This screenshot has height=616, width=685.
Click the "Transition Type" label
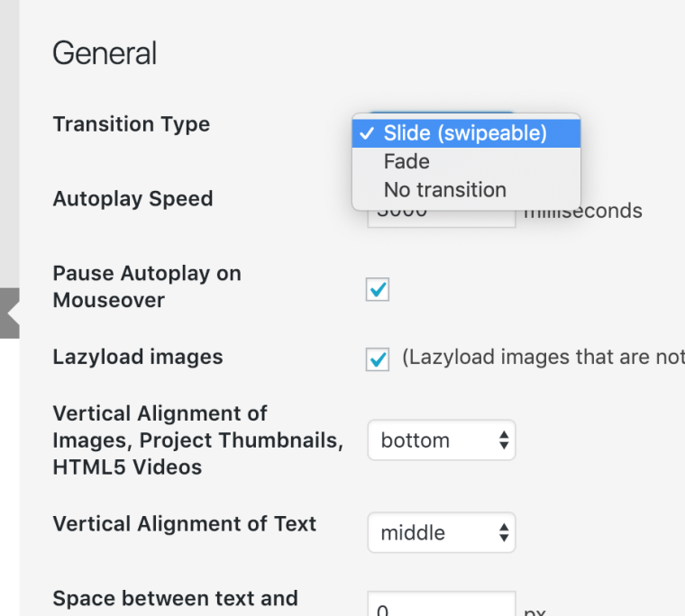(132, 124)
